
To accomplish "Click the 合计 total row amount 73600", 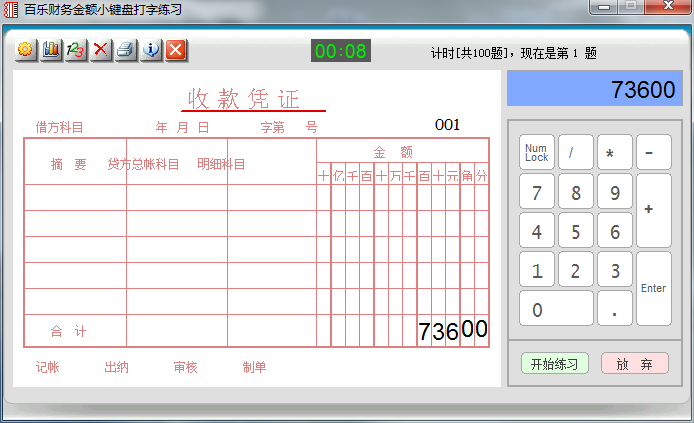I will click(453, 330).
